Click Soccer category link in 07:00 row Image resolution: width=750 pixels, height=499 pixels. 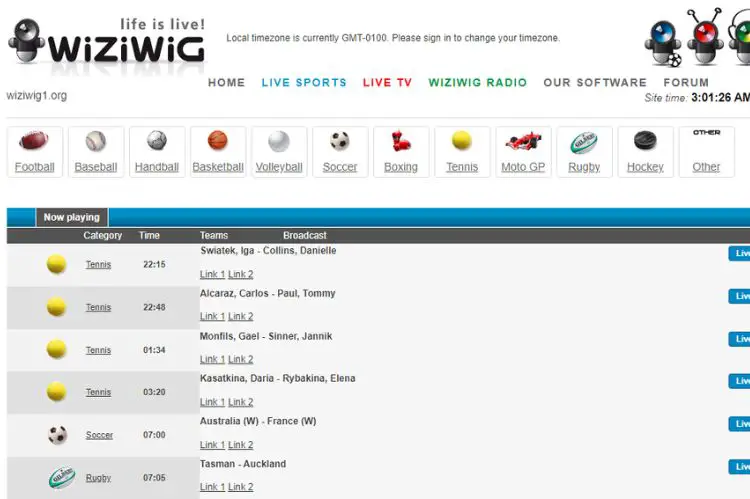pyautogui.click(x=99, y=435)
